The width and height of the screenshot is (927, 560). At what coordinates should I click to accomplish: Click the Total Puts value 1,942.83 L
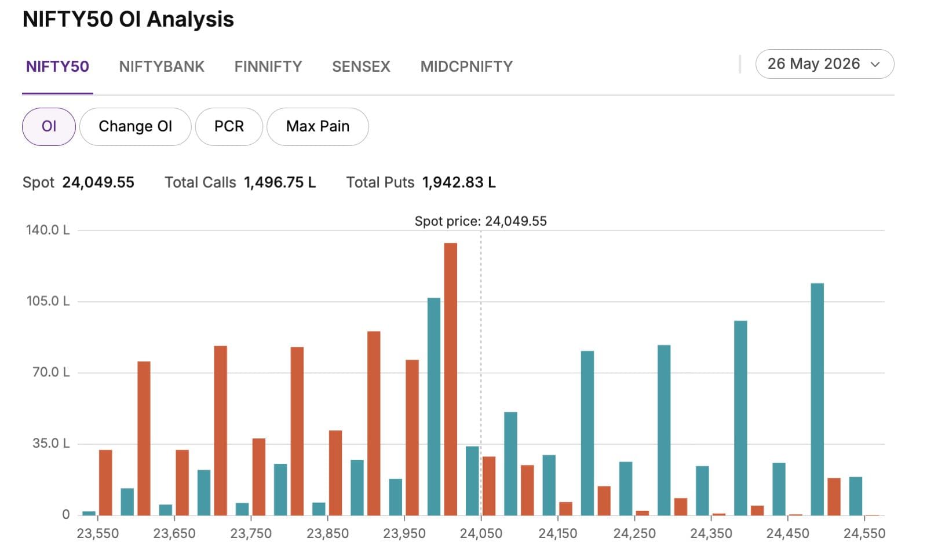pyautogui.click(x=459, y=182)
